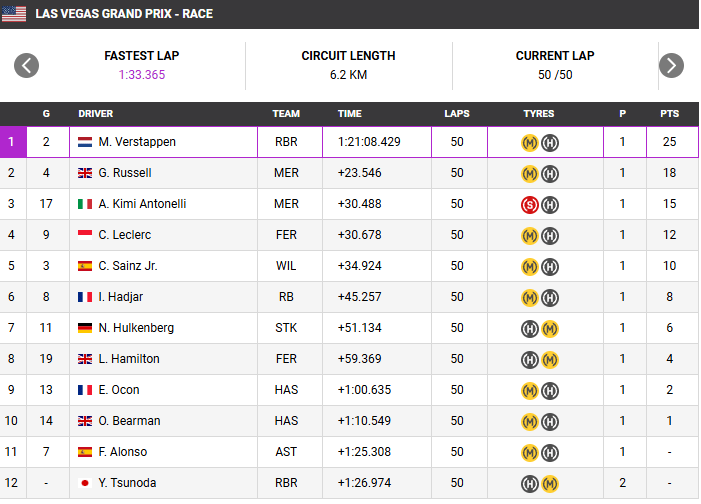Click Antonelli's red soft tyre icon
The height and width of the screenshot is (504, 701).
[530, 204]
